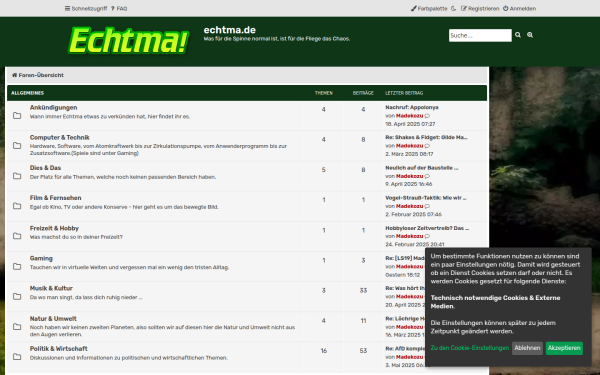Open the Film & Fernsehen forum

[55, 198]
